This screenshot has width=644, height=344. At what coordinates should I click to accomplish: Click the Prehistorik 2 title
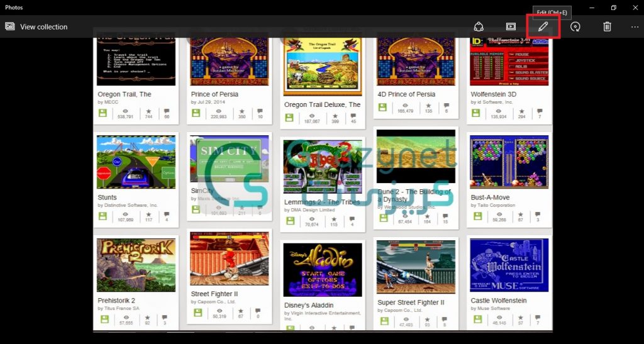tap(116, 301)
